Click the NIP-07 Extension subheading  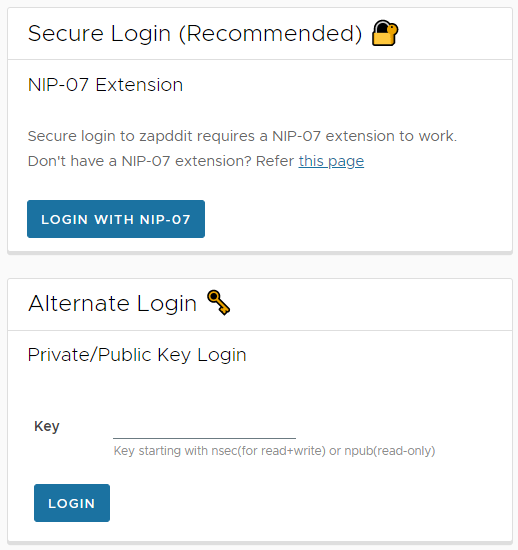pos(105,85)
